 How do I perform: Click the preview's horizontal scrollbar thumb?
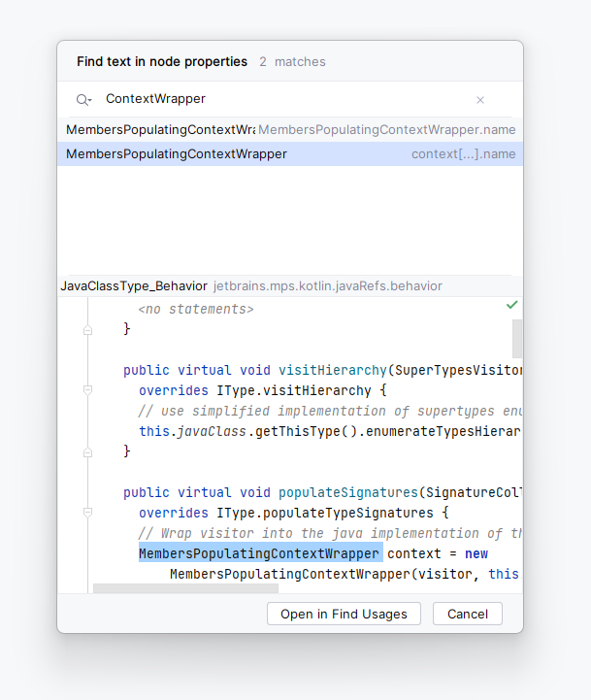tap(184, 588)
